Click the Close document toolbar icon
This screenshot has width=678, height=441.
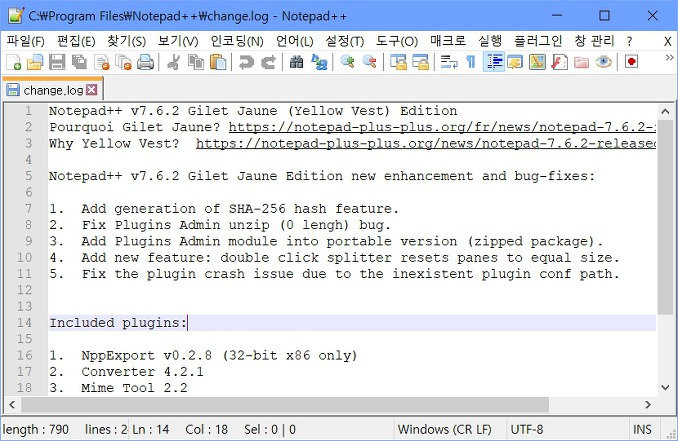click(x=102, y=62)
